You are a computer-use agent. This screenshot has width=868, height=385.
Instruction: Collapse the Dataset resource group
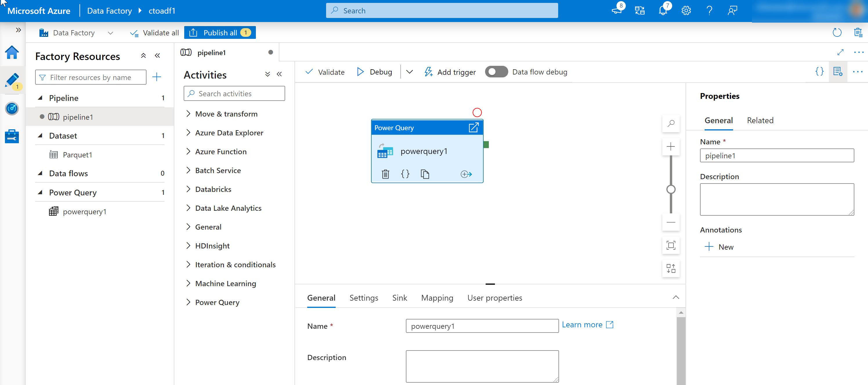[x=40, y=136]
